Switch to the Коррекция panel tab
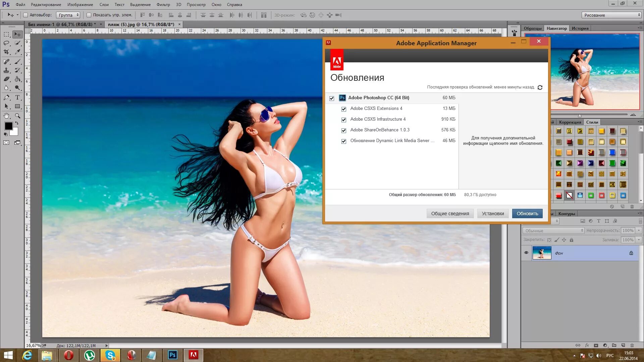The height and width of the screenshot is (362, 644). click(x=570, y=122)
